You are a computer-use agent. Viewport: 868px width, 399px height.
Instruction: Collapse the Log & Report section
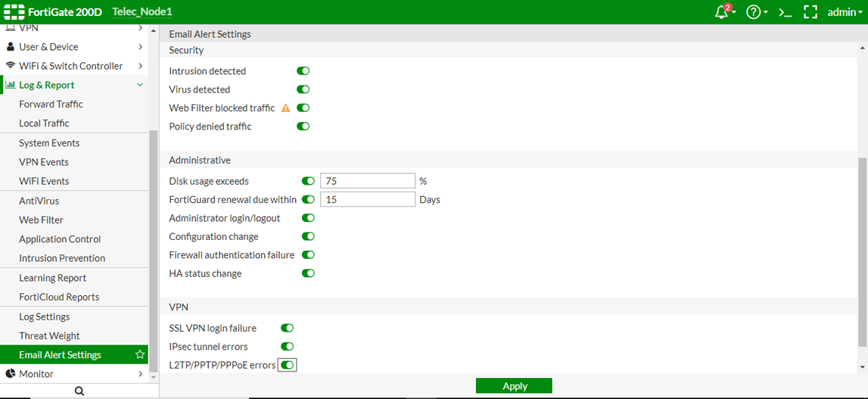tap(140, 85)
